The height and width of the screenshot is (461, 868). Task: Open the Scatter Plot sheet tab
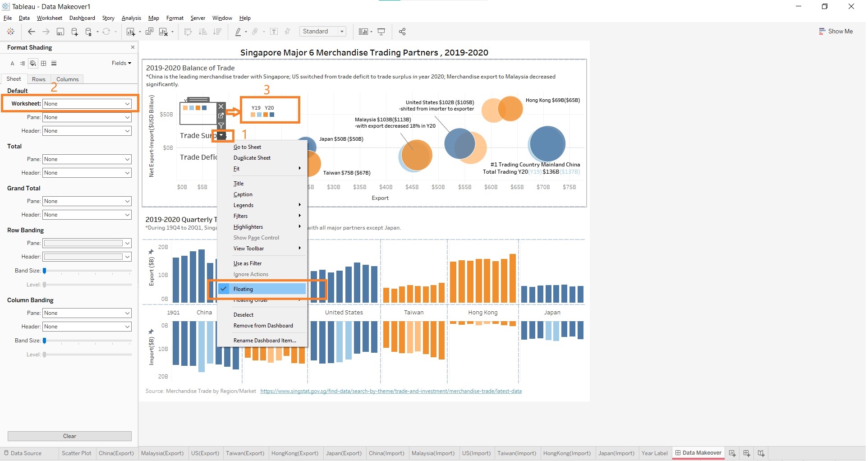76,453
